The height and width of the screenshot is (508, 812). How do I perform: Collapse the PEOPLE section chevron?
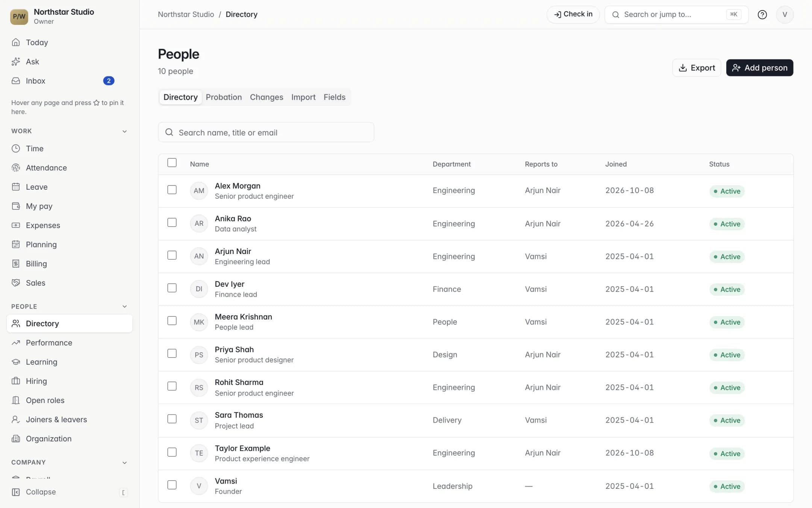[124, 306]
